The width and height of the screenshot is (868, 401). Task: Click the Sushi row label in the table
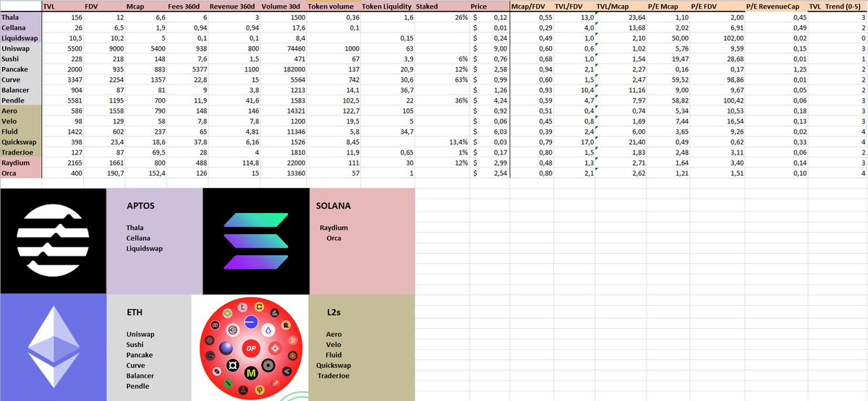(x=21, y=59)
